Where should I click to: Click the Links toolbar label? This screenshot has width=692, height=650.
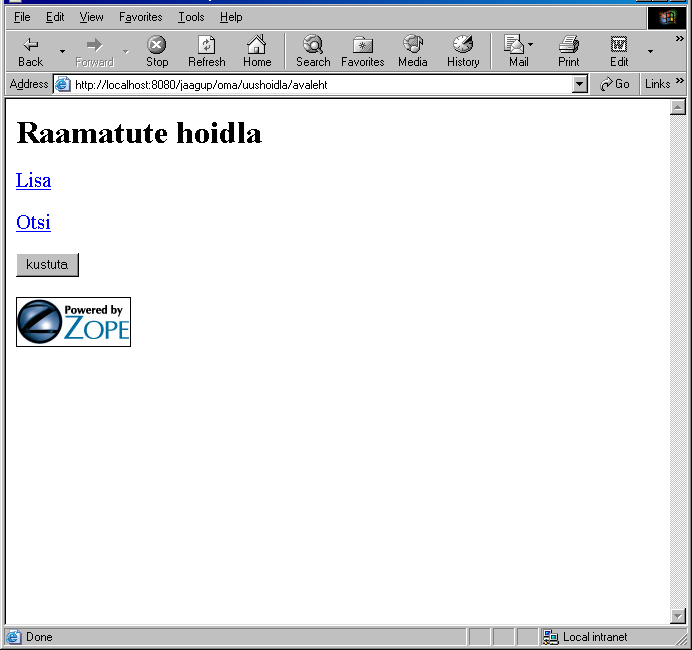pos(657,84)
